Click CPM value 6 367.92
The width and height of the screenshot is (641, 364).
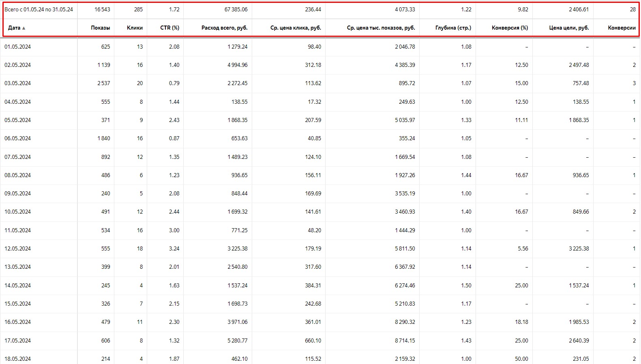tap(405, 267)
